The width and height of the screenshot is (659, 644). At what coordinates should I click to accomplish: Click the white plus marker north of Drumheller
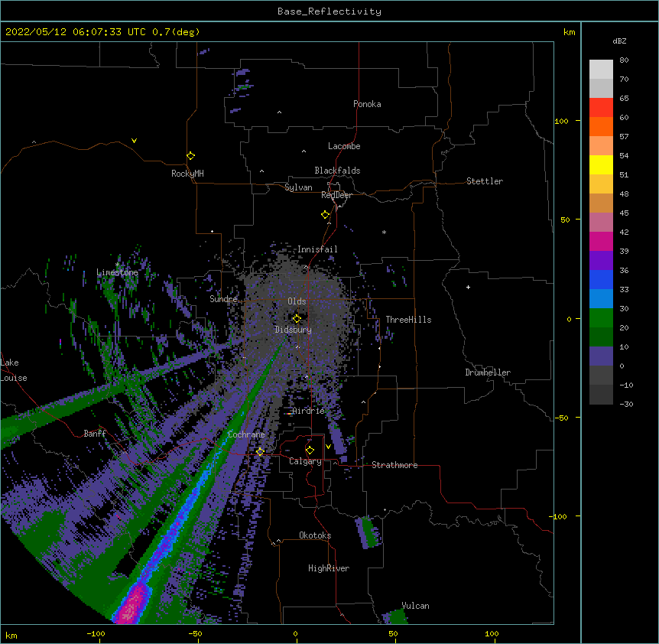(x=468, y=287)
